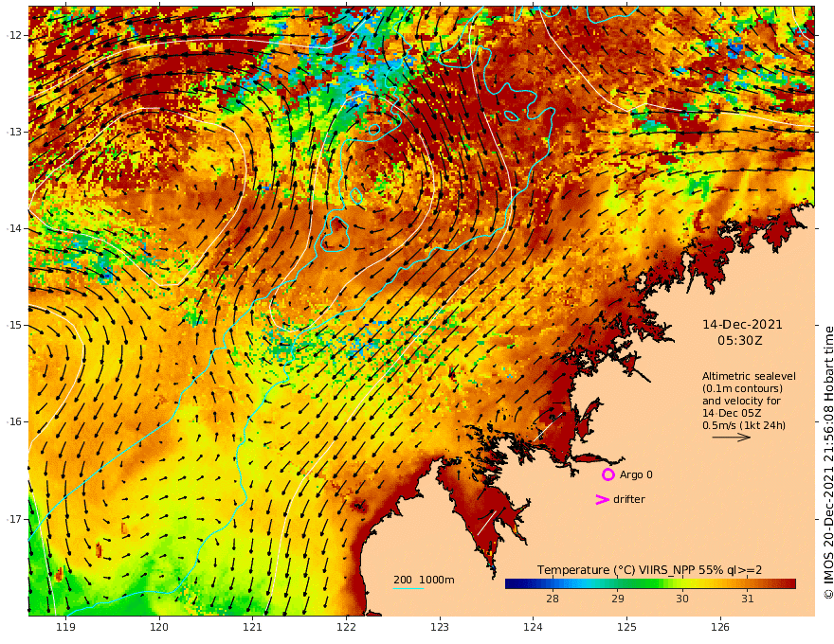Click the 'Temperature (°C) VIIRS_NPP' title
Image resolution: width=834 pixels, height=644 pixels.
(613, 569)
